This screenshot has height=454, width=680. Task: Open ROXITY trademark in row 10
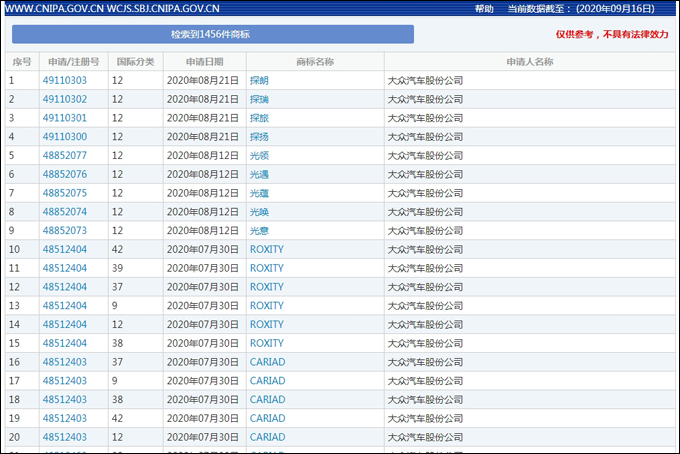(x=267, y=249)
